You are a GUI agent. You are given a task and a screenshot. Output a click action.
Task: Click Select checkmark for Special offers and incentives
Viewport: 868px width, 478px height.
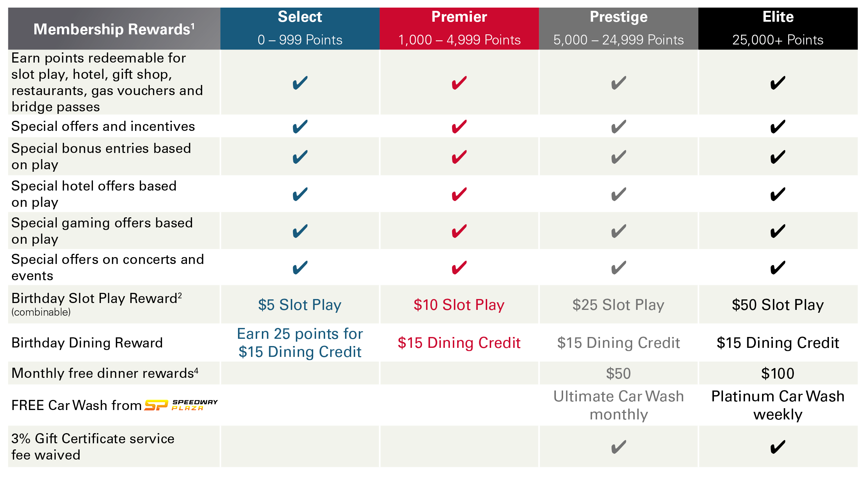[300, 127]
